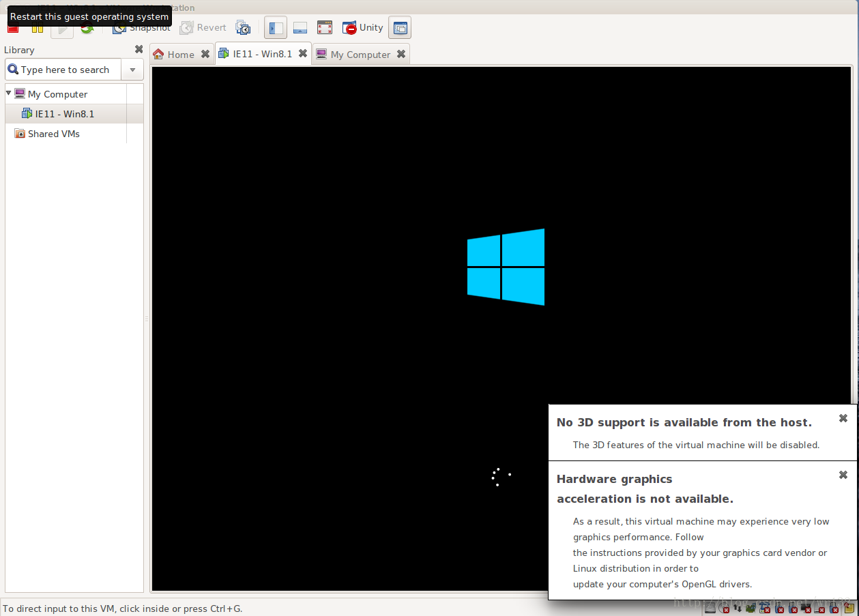This screenshot has height=616, width=859.
Task: Enter full screen mode
Action: pyautogui.click(x=324, y=27)
